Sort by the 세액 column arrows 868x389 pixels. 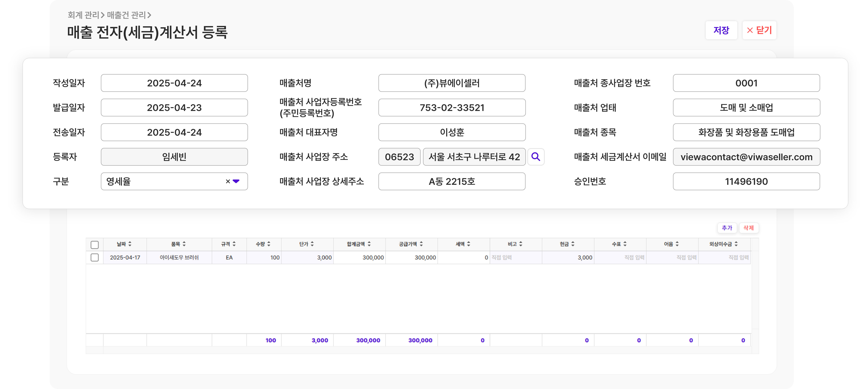(469, 244)
